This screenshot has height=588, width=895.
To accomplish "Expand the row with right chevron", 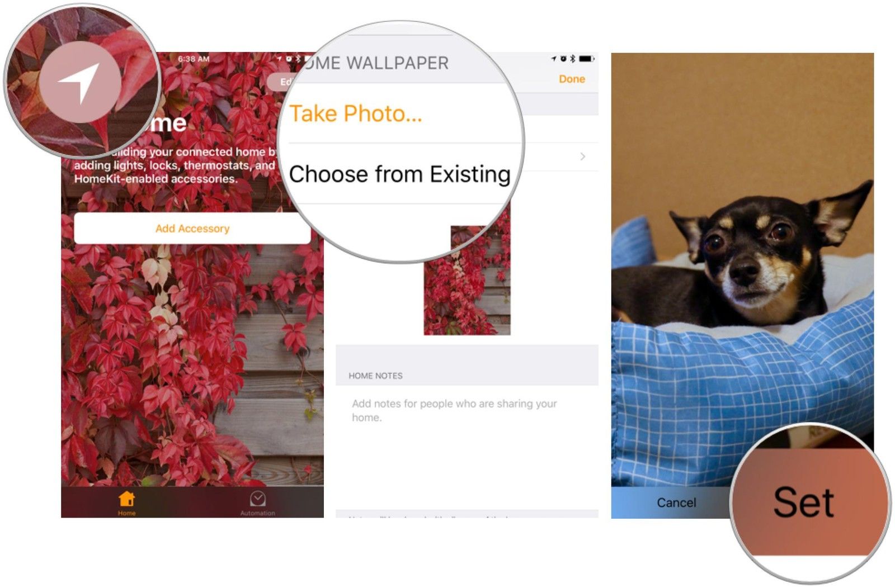I will pos(583,157).
